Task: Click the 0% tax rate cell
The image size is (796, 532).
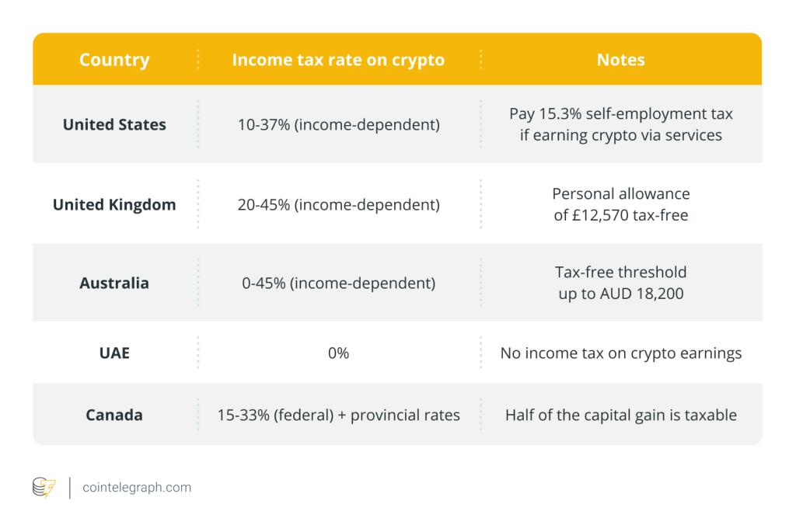Action: click(338, 353)
